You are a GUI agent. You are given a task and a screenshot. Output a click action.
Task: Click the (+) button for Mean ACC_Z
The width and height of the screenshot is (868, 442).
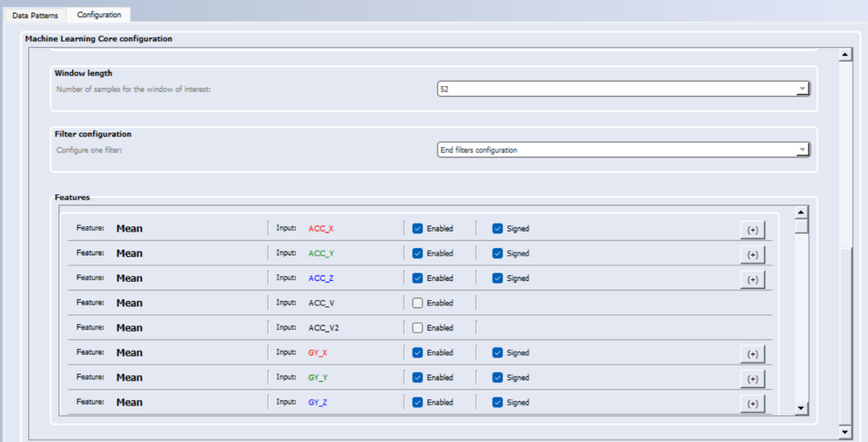coord(752,279)
